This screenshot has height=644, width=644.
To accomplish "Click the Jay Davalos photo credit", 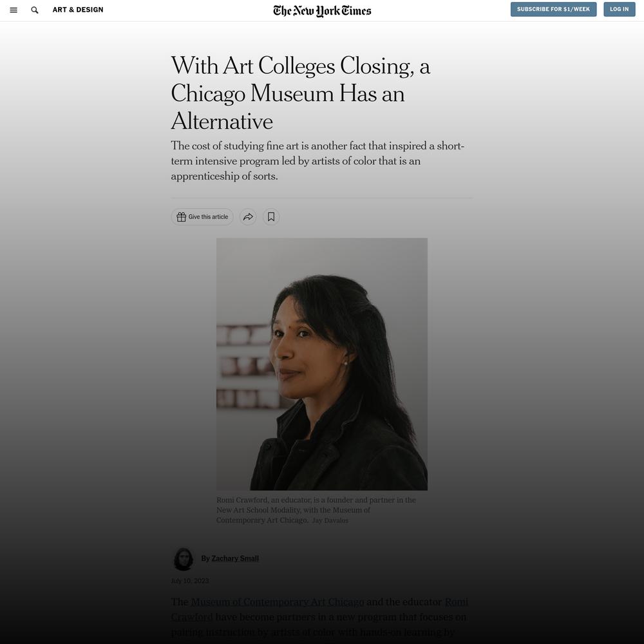I will [330, 520].
